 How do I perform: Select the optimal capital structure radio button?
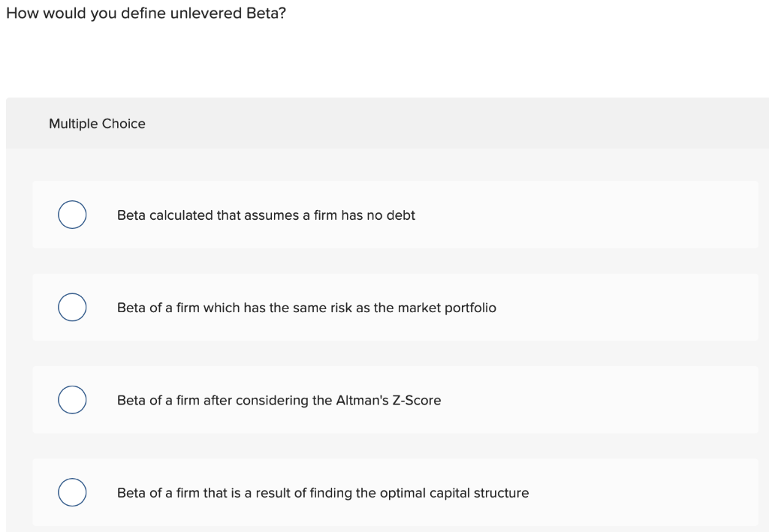(72, 492)
